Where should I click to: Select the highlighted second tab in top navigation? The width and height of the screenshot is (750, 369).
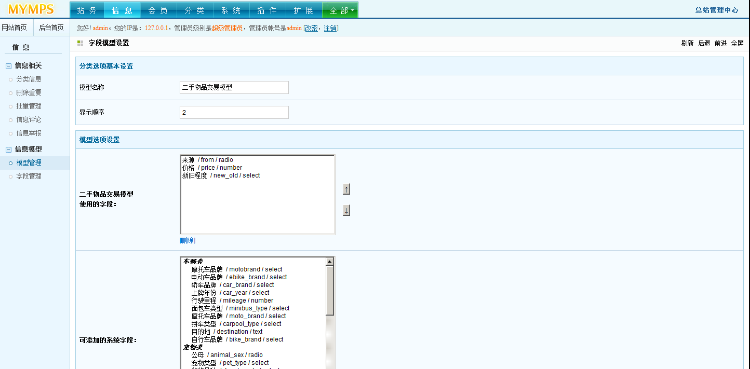click(123, 10)
